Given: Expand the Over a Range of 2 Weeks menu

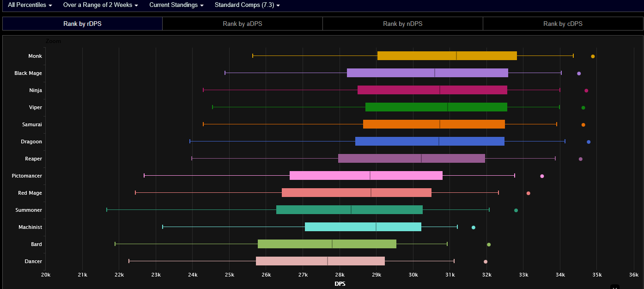Looking at the screenshot, I should point(100,5).
